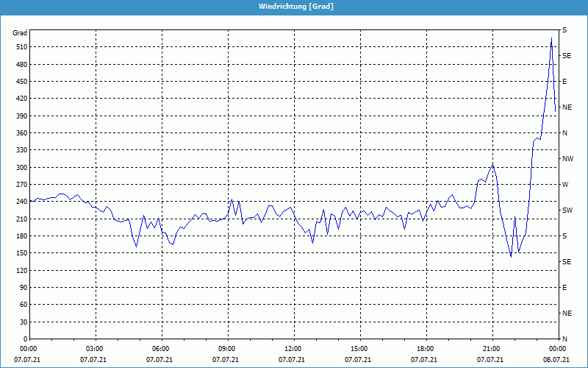Click the 360 tick label on y-axis
The height and width of the screenshot is (368, 588).
tap(20, 133)
